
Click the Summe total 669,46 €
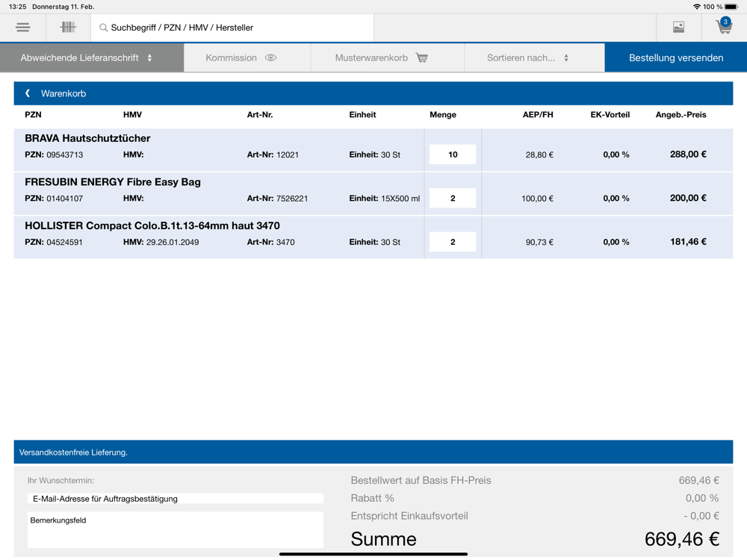[682, 539]
